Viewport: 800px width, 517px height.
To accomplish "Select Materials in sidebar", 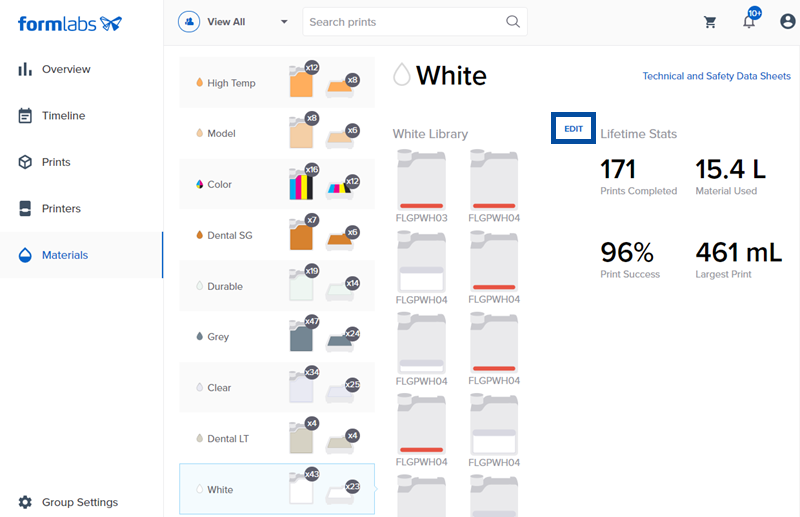I will tap(65, 255).
